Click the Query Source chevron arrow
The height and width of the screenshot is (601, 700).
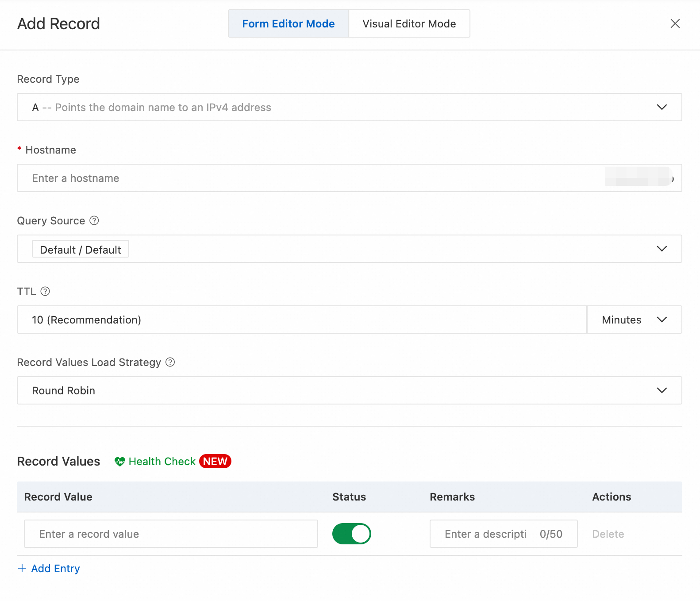pos(662,249)
